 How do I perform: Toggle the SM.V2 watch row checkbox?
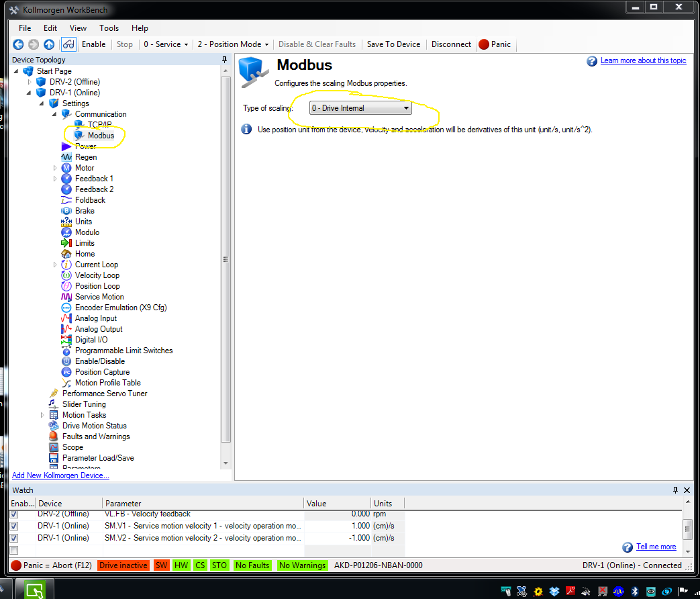click(x=14, y=538)
